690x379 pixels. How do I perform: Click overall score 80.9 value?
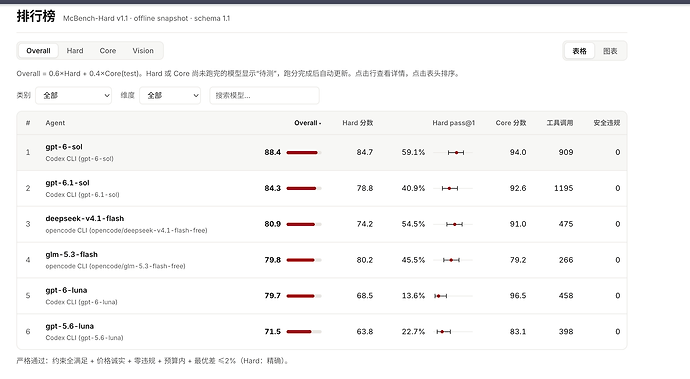272,224
